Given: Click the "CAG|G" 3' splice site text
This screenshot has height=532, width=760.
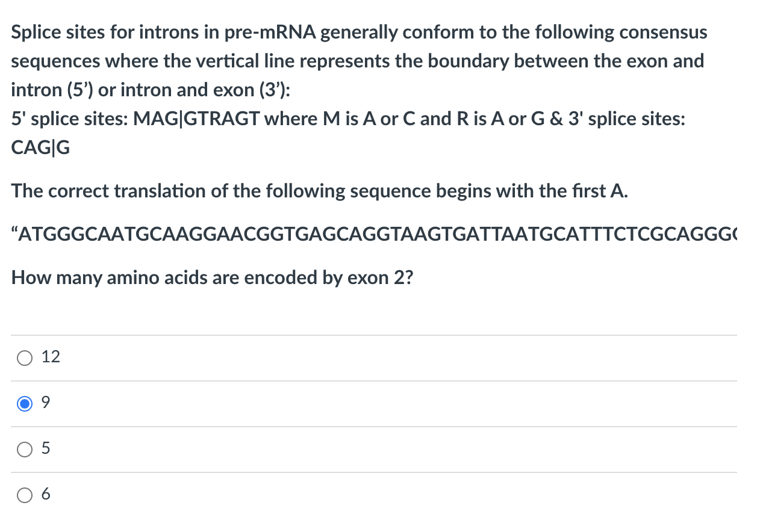Looking at the screenshot, I should (x=40, y=148).
